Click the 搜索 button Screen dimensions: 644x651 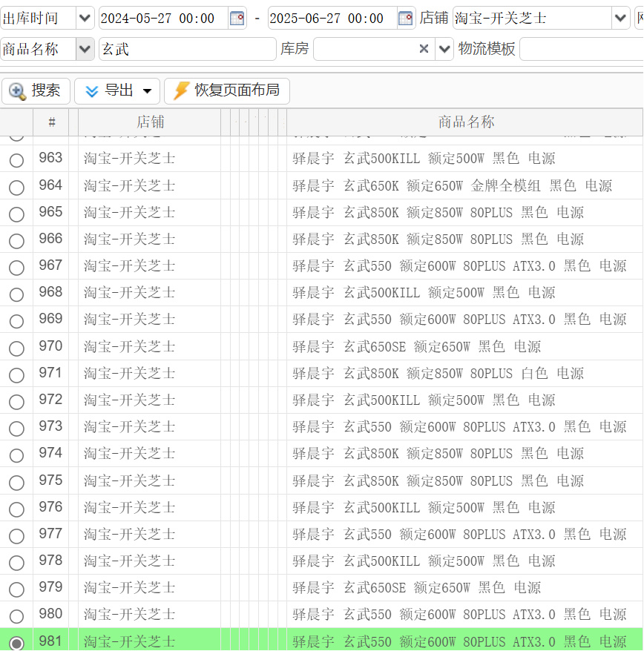(x=36, y=91)
